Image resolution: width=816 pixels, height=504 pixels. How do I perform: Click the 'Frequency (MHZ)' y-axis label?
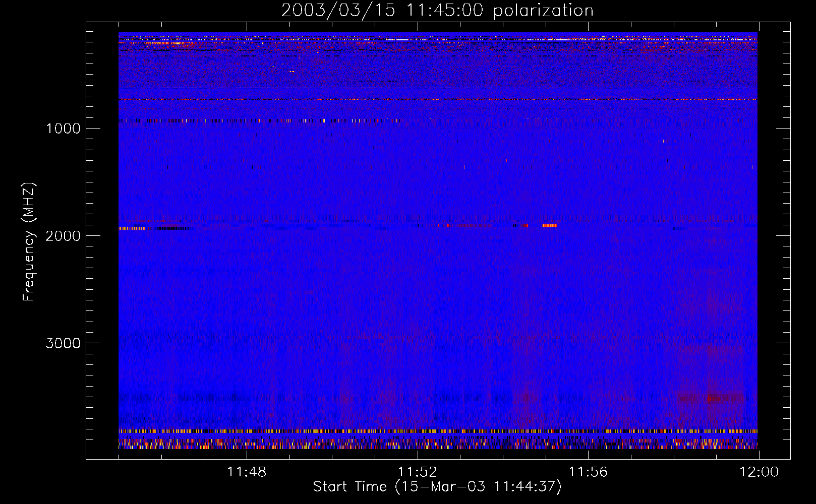(x=29, y=242)
